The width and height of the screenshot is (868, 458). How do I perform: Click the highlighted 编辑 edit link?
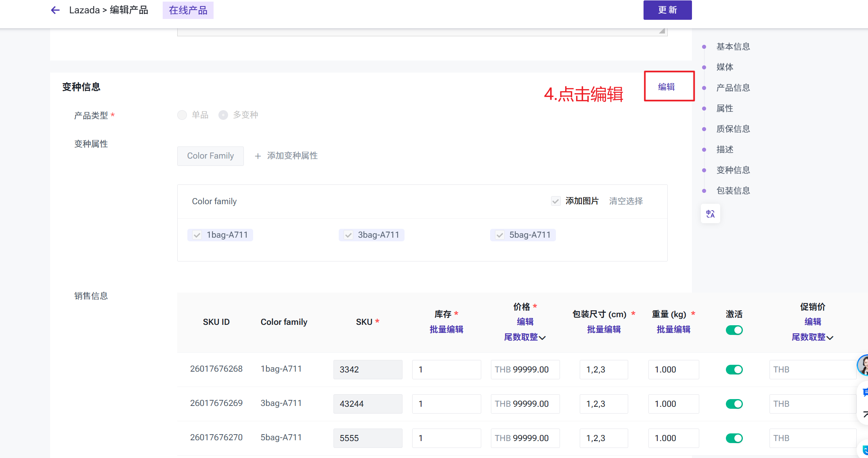(x=666, y=87)
